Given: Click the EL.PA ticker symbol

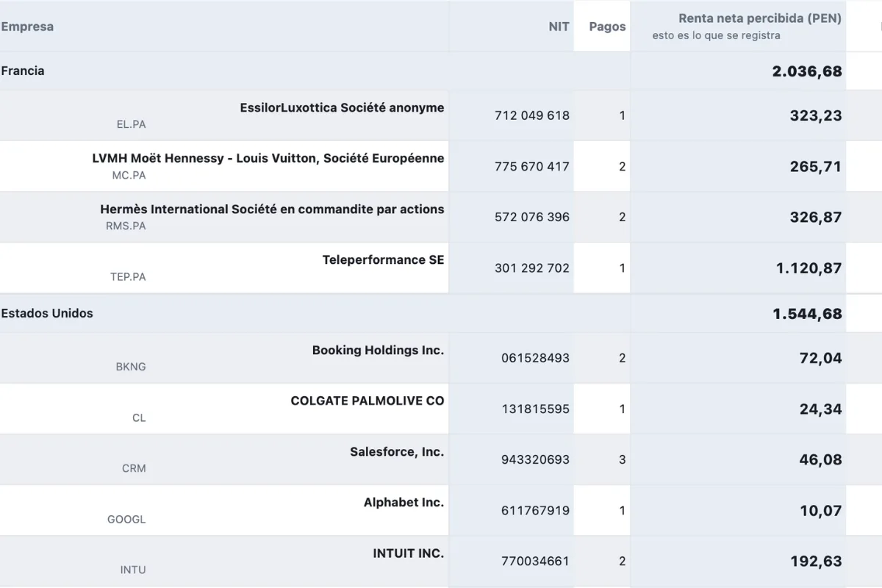Looking at the screenshot, I should click(132, 124).
